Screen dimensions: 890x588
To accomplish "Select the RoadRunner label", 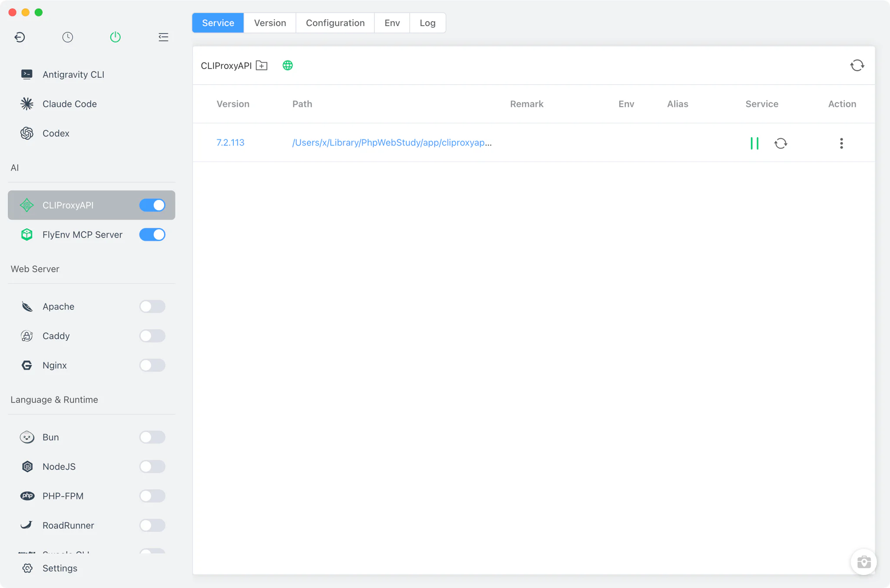I will pyautogui.click(x=68, y=525).
